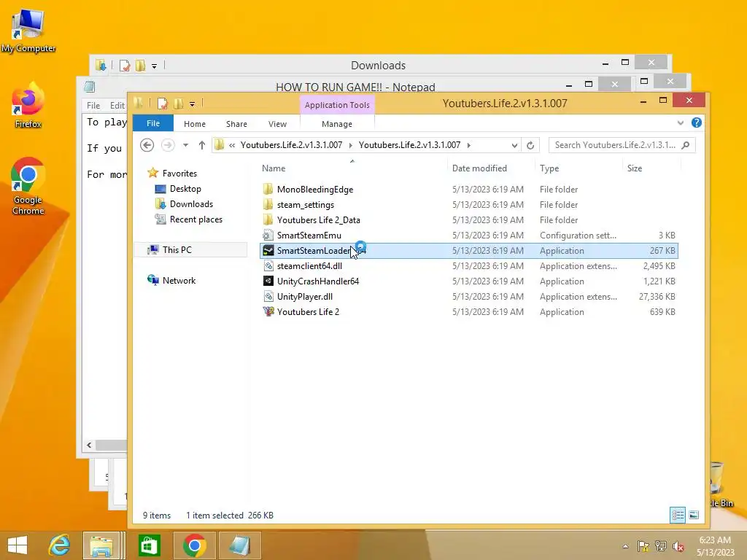Expand path chevron after last breadcrumb

pos(469,145)
